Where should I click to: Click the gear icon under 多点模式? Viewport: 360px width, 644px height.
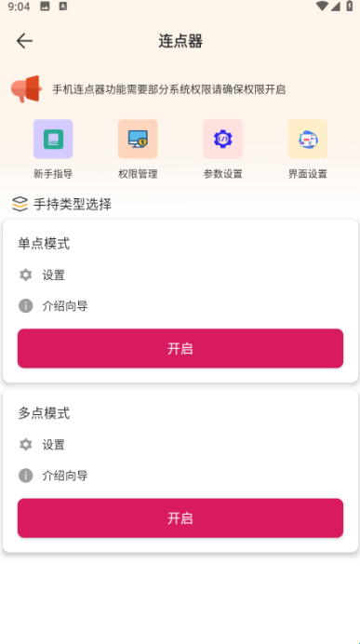[x=25, y=445]
